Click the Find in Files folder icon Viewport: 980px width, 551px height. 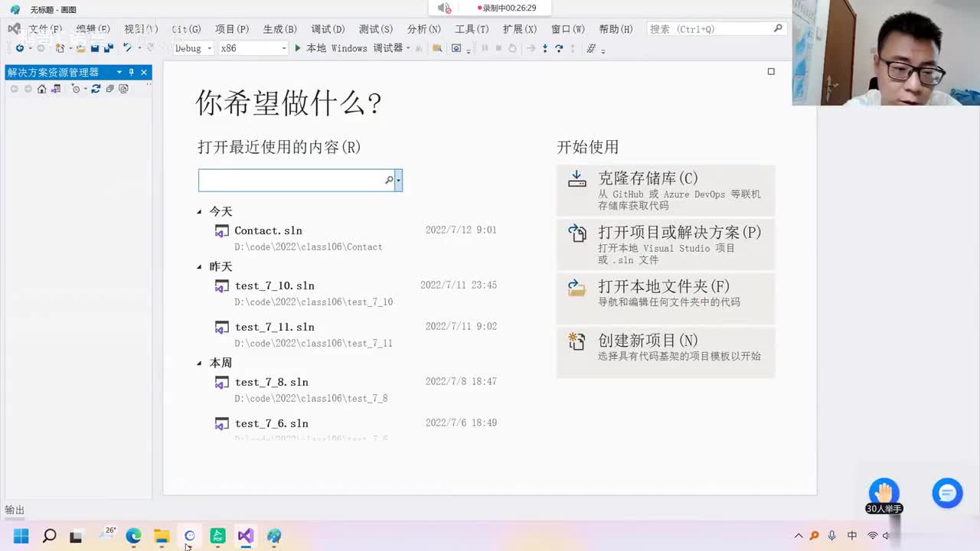pos(437,48)
